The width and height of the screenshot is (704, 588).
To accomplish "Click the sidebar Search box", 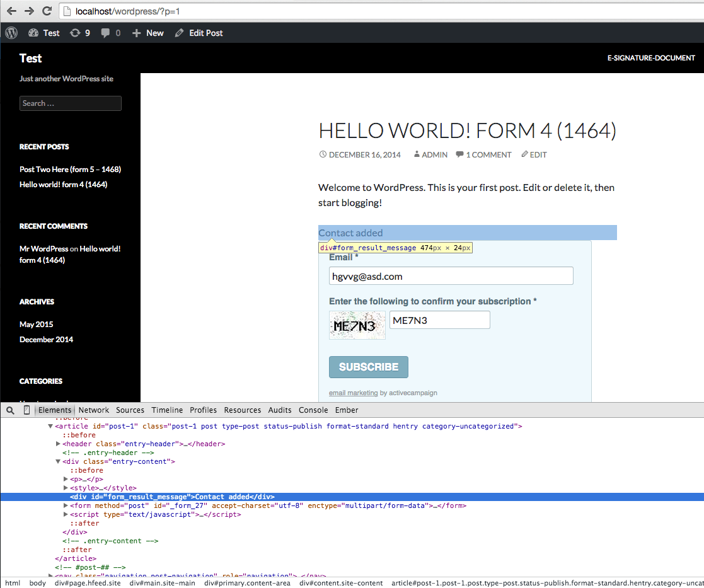I will 71,103.
